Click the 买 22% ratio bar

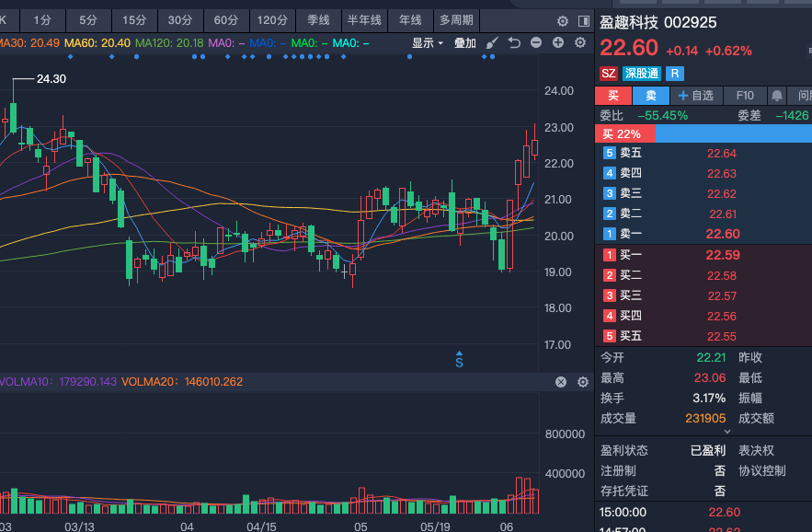(x=625, y=134)
